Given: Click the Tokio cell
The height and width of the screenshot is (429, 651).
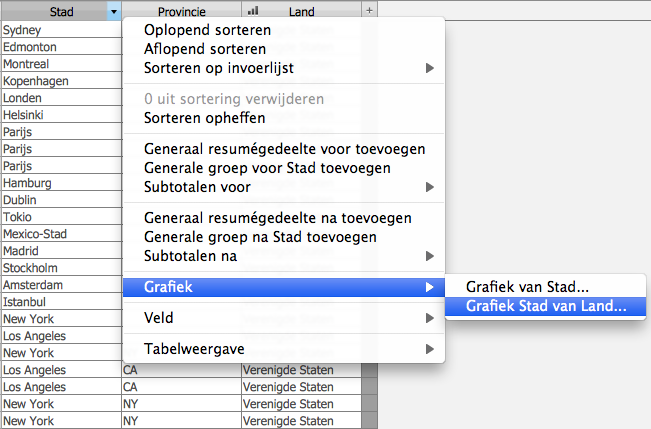Looking at the screenshot, I should point(61,217).
